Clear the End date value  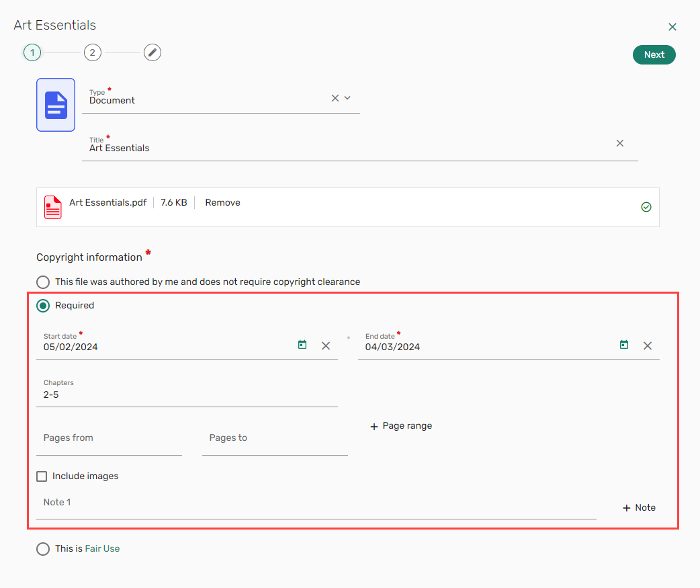coord(648,345)
